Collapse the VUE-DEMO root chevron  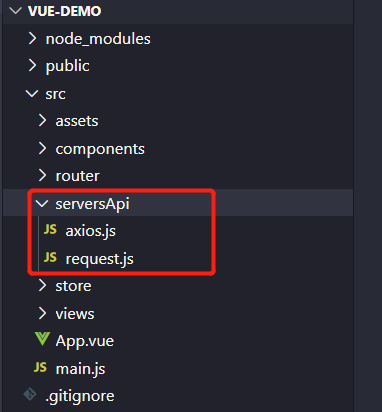click(x=15, y=11)
